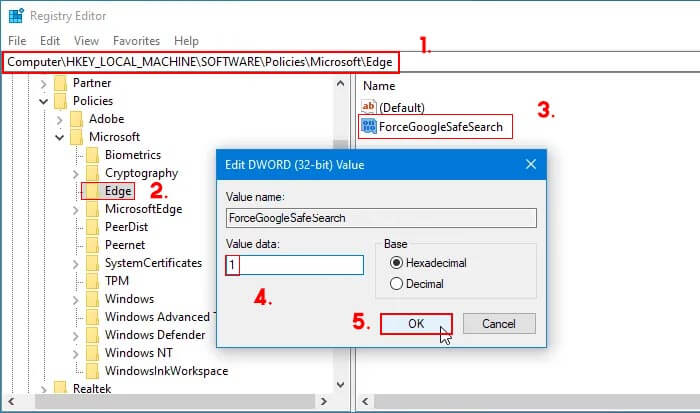
Task: Select the Adobe folder icon
Action: pyautogui.click(x=76, y=119)
